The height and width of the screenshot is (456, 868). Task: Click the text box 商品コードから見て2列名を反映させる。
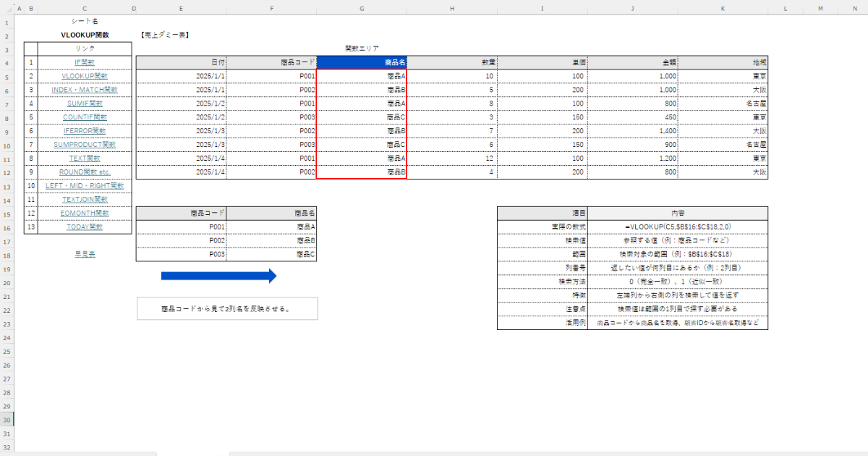[227, 308]
